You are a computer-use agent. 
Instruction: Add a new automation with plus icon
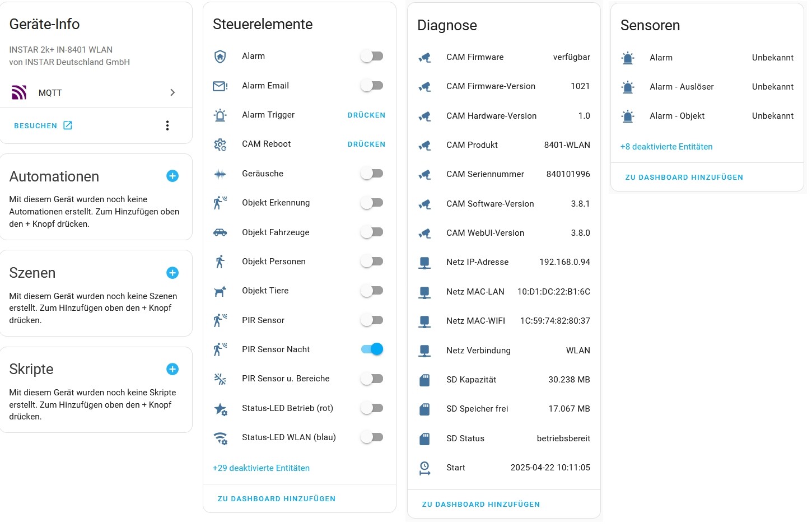[x=172, y=176]
